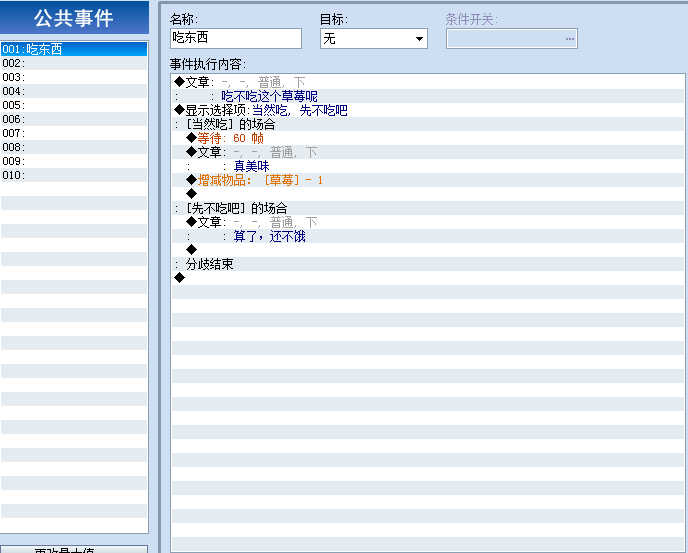Select the 文章 command above 算了，还不饿
This screenshot has width=688, height=553.
428,222
